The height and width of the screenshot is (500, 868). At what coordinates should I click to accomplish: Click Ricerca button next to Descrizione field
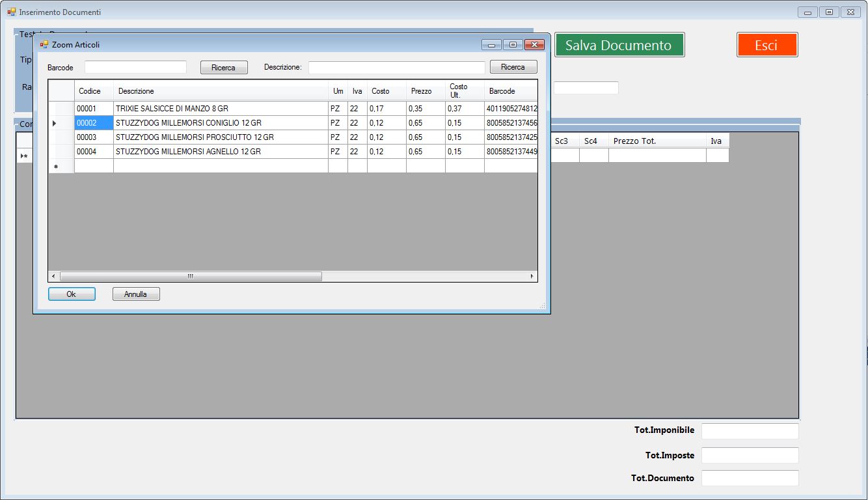pos(513,67)
